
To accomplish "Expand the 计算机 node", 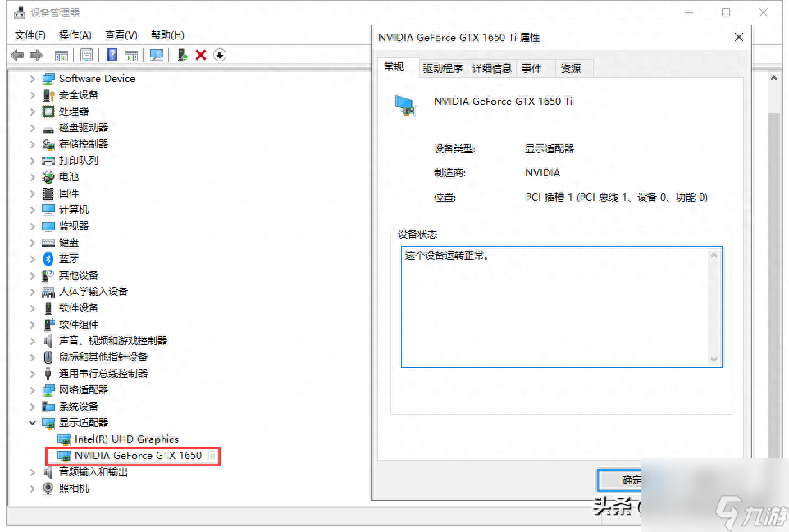I will [33, 210].
